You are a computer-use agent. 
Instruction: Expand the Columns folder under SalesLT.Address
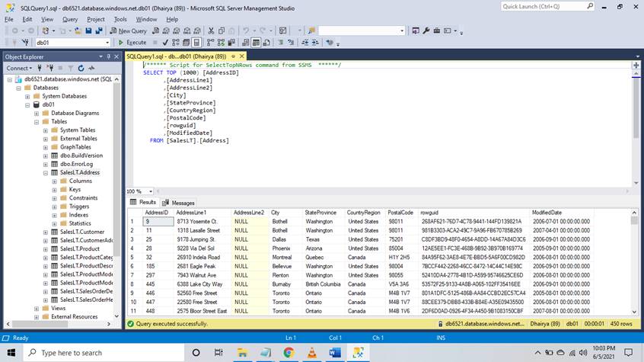tap(54, 181)
